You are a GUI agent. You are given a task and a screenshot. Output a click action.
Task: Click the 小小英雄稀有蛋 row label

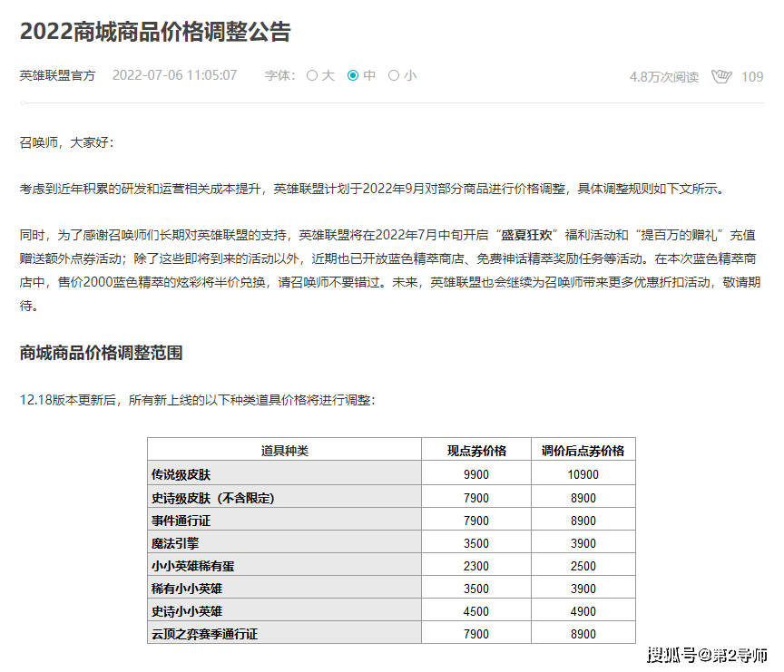tap(193, 566)
